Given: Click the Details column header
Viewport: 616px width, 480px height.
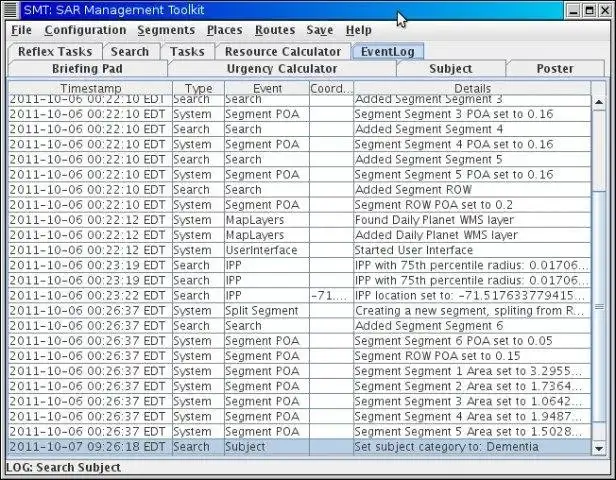Looking at the screenshot, I should pyautogui.click(x=472, y=88).
